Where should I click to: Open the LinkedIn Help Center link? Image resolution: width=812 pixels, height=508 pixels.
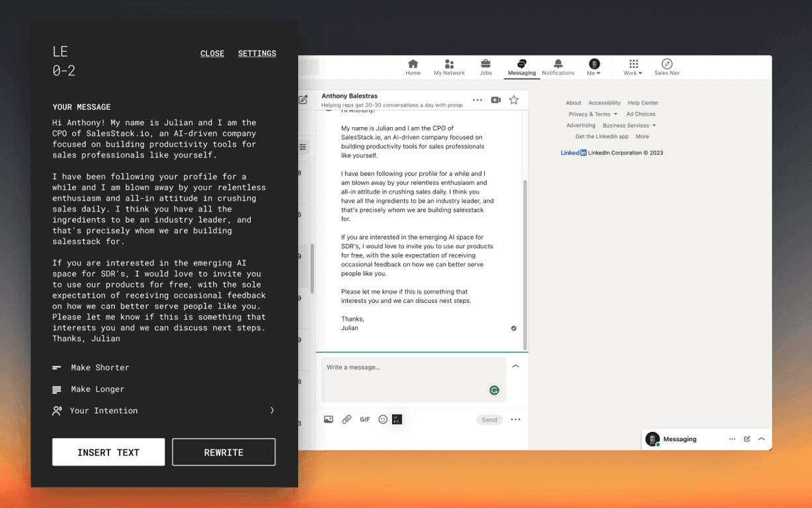click(642, 103)
